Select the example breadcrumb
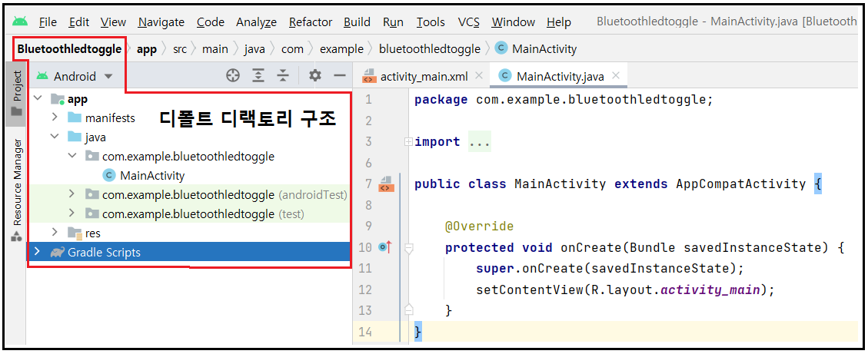The image size is (868, 354). [341, 48]
